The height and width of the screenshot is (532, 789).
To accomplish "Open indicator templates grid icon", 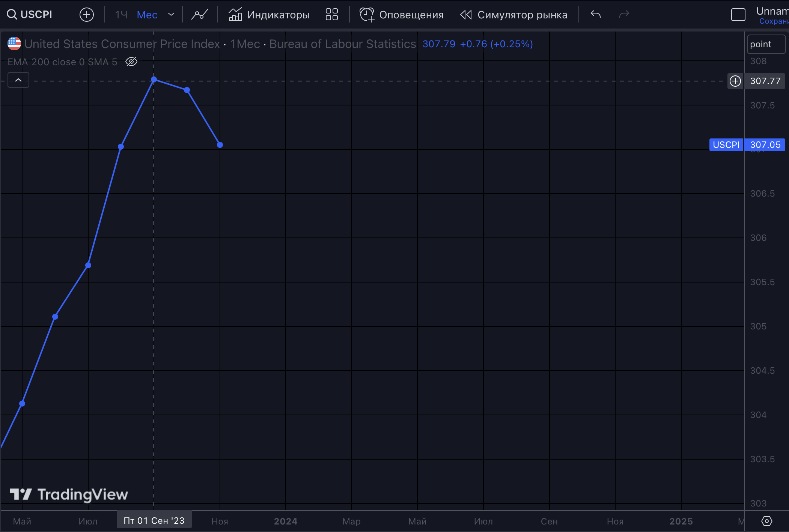I will point(332,15).
